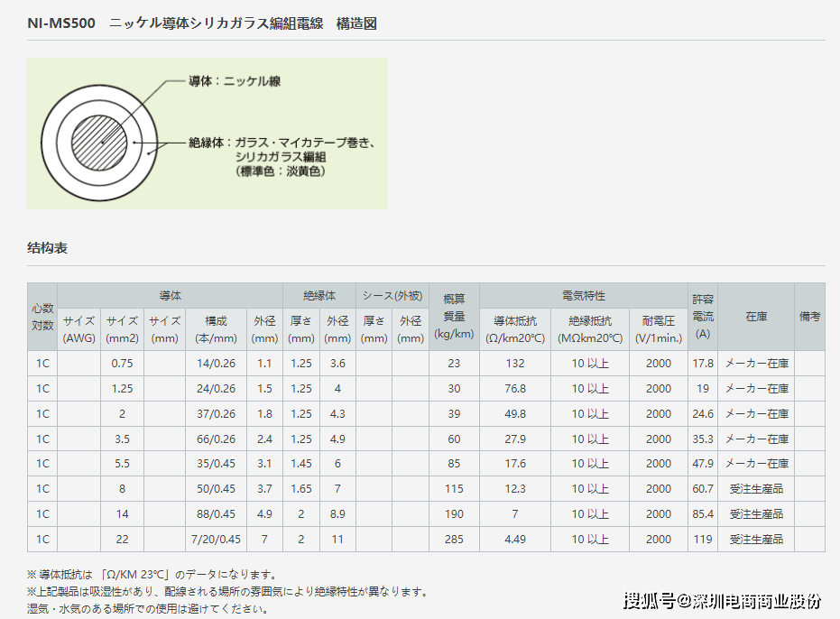Click the 絶縁体 description label in the diagram

pos(282,157)
